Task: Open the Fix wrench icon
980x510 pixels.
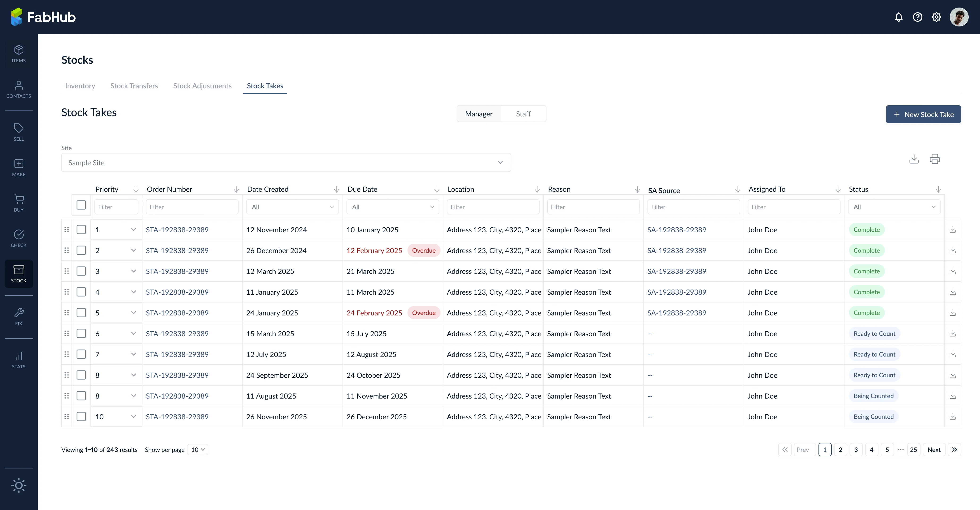Action: tap(19, 317)
